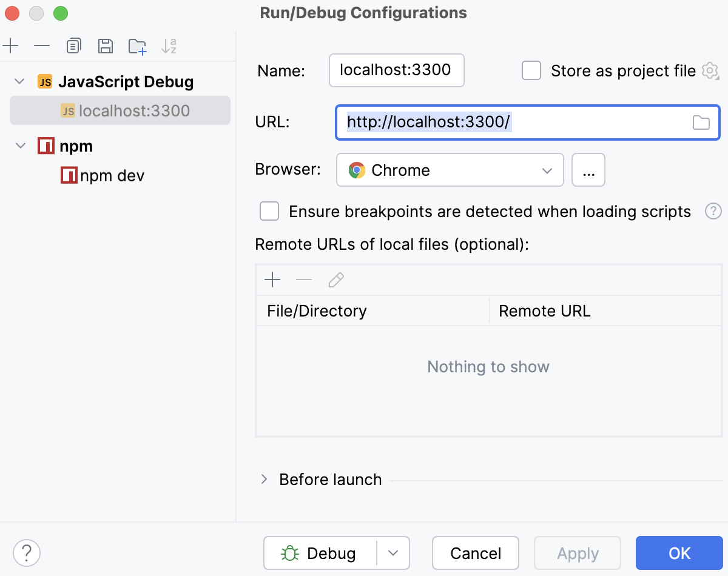Open help for breakpoints detection option
728x576 pixels.
click(x=713, y=211)
